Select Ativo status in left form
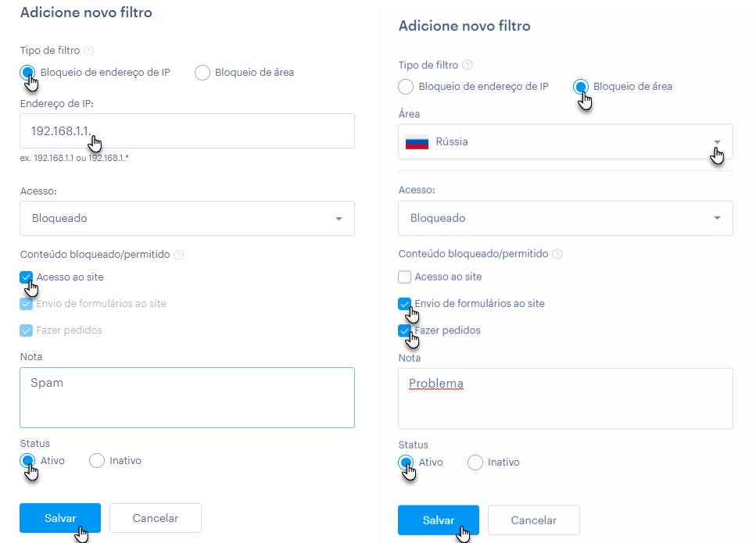756x543 pixels. click(x=28, y=461)
